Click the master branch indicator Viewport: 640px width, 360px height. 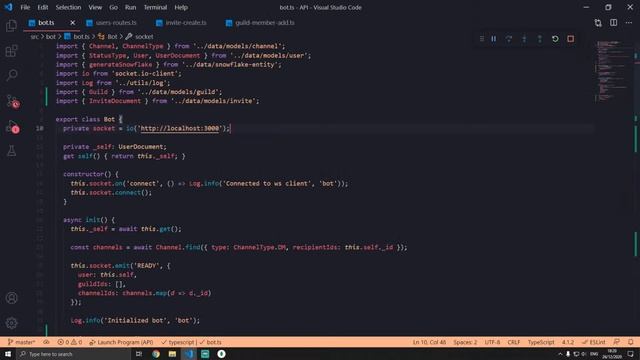21,342
